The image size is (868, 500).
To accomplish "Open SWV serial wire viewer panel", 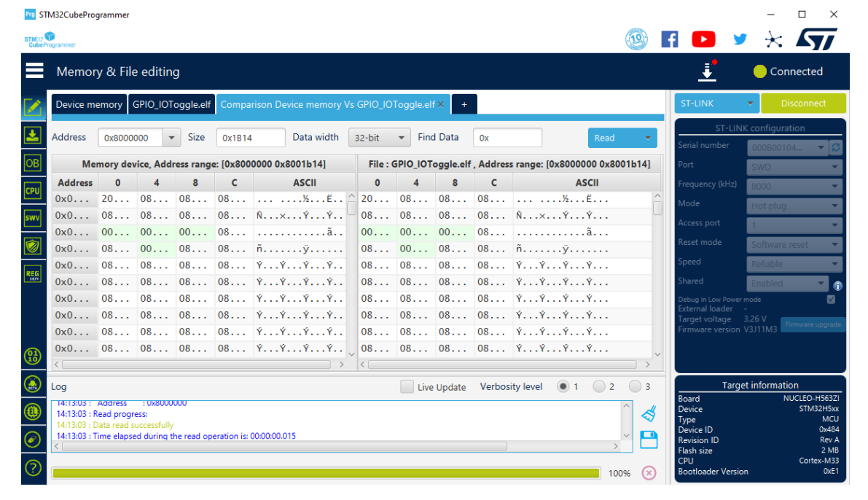I will tap(33, 218).
